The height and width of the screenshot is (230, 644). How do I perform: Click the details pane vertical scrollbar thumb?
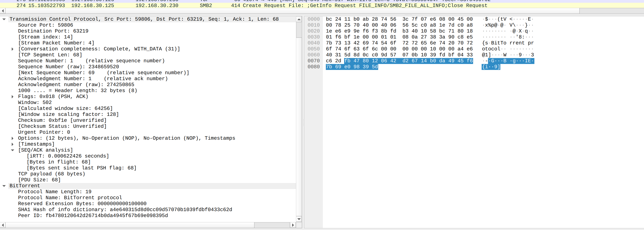click(x=299, y=30)
